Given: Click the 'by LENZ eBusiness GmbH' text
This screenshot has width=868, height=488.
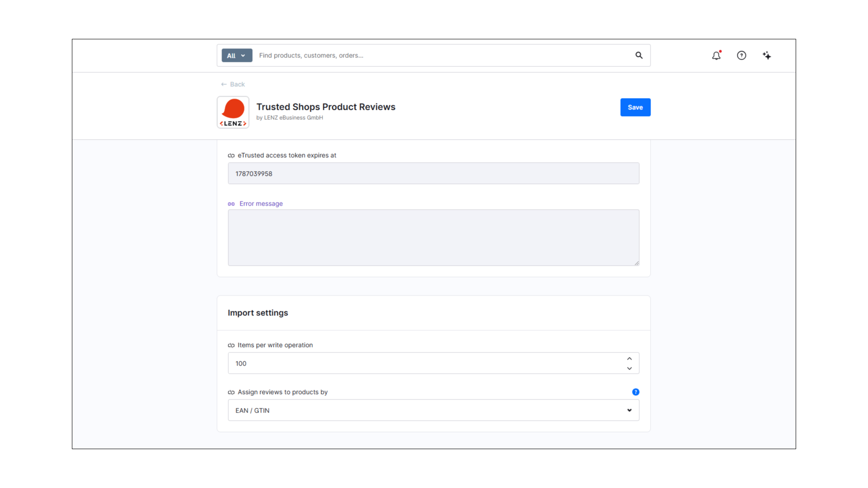Looking at the screenshot, I should pos(290,117).
